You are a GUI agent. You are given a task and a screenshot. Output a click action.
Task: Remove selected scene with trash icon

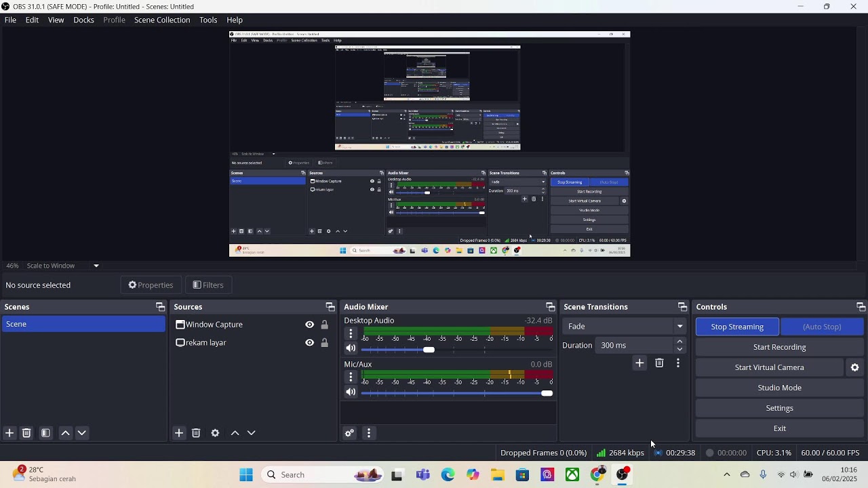[x=26, y=433]
